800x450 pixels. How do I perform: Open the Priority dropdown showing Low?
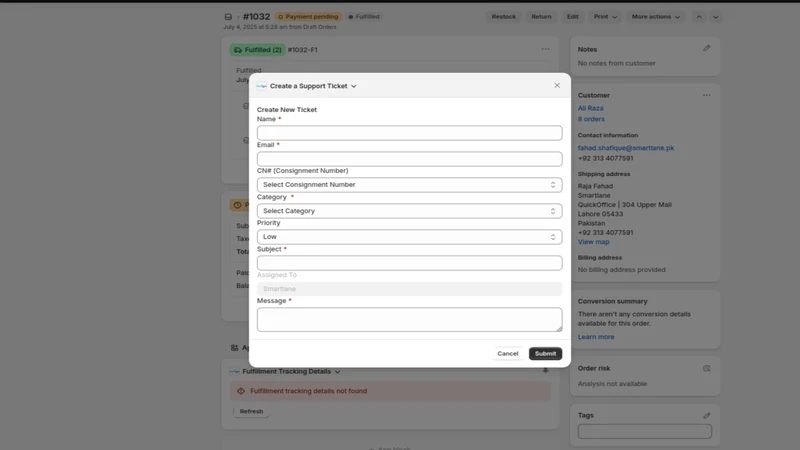pos(409,237)
